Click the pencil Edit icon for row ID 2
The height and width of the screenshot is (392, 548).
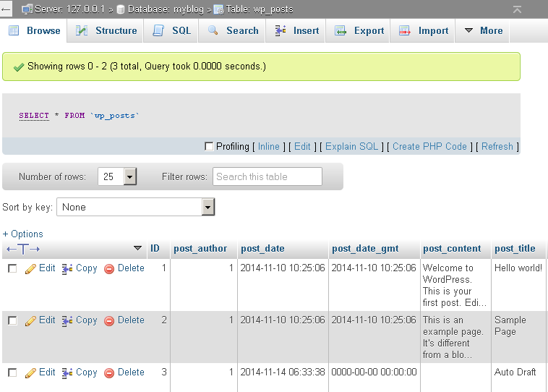point(30,320)
